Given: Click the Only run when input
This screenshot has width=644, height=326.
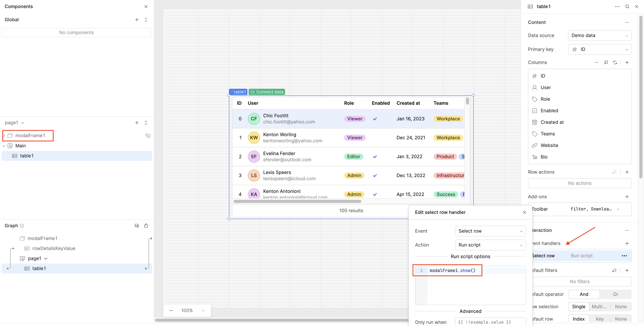Looking at the screenshot, I should [490, 322].
